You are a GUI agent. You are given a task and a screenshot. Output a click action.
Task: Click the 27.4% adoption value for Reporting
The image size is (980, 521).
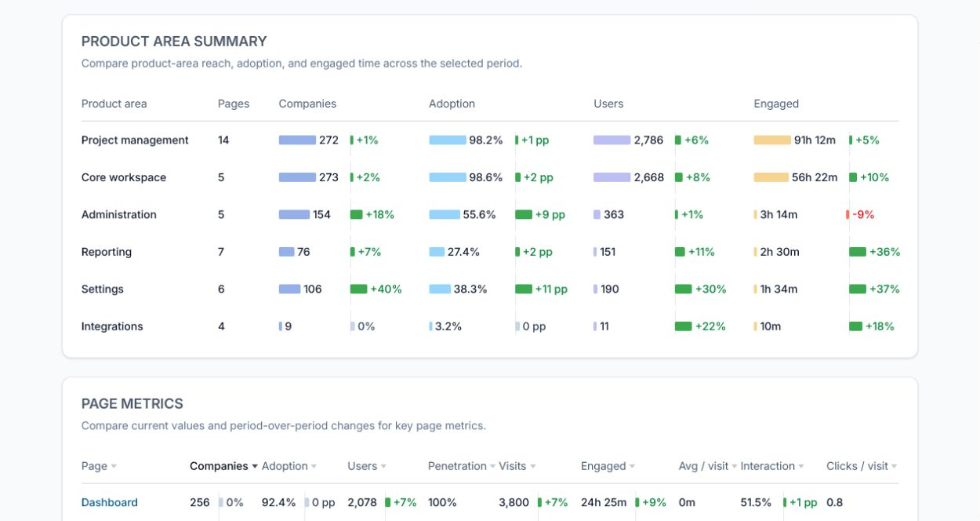click(x=463, y=252)
